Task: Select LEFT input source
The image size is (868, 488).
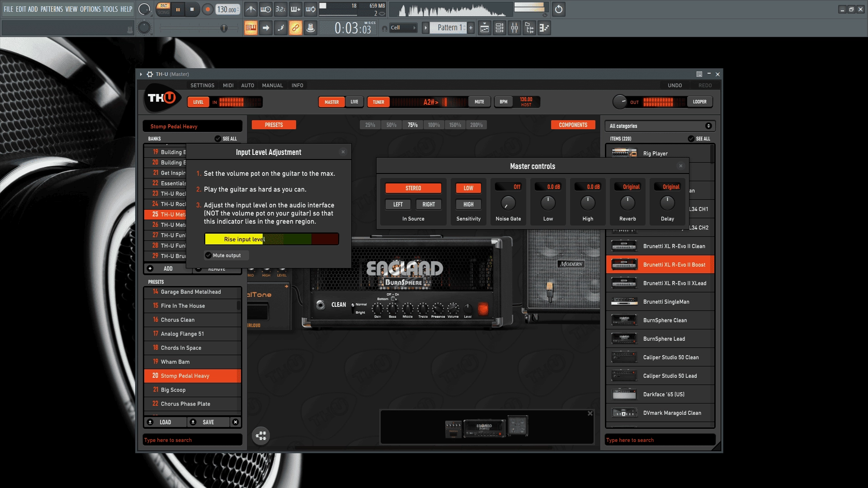Action: tap(398, 204)
